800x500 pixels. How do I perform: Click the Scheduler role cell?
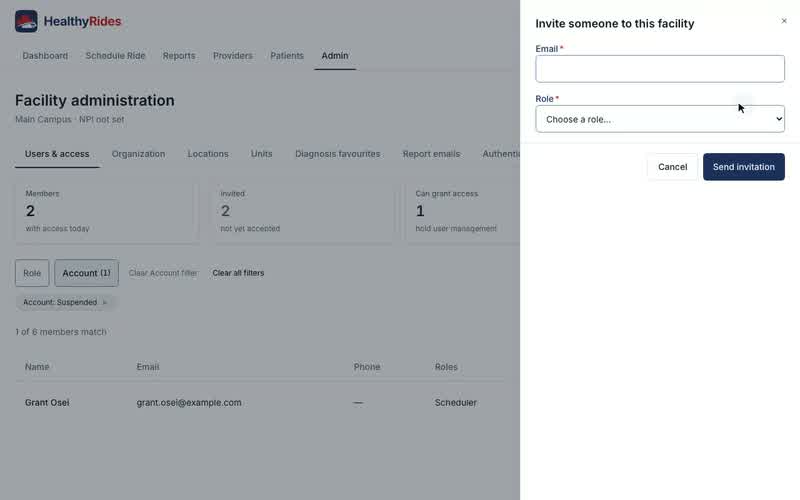click(x=456, y=403)
